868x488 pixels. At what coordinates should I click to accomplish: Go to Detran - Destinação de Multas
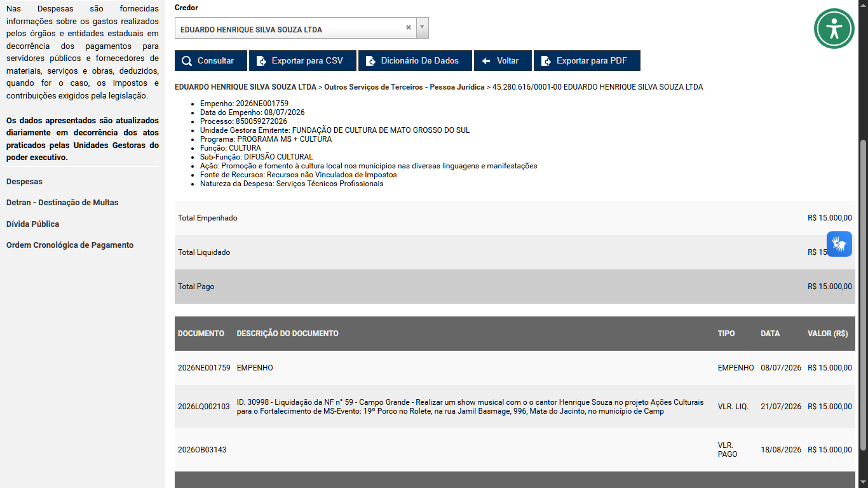click(62, 203)
